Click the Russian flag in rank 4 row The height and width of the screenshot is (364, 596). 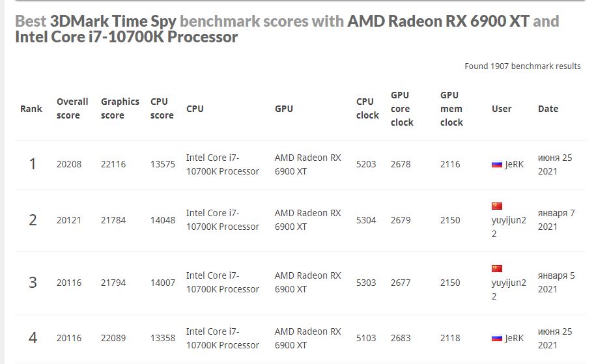pos(496,338)
